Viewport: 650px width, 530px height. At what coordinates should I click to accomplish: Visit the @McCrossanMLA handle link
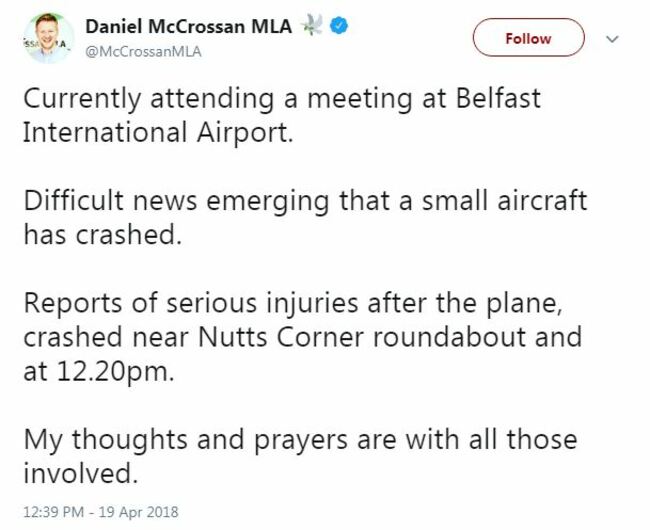pos(143,51)
